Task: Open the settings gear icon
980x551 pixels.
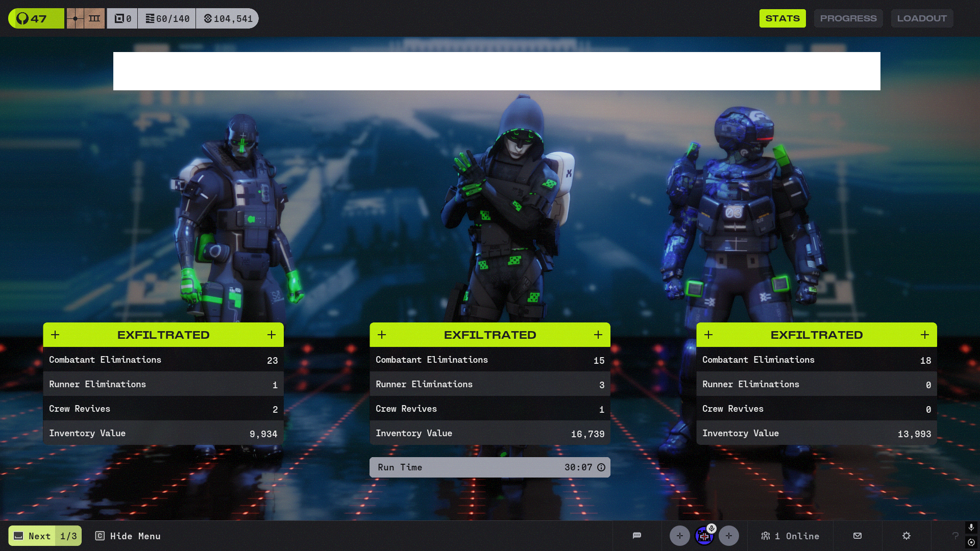Action: tap(906, 536)
